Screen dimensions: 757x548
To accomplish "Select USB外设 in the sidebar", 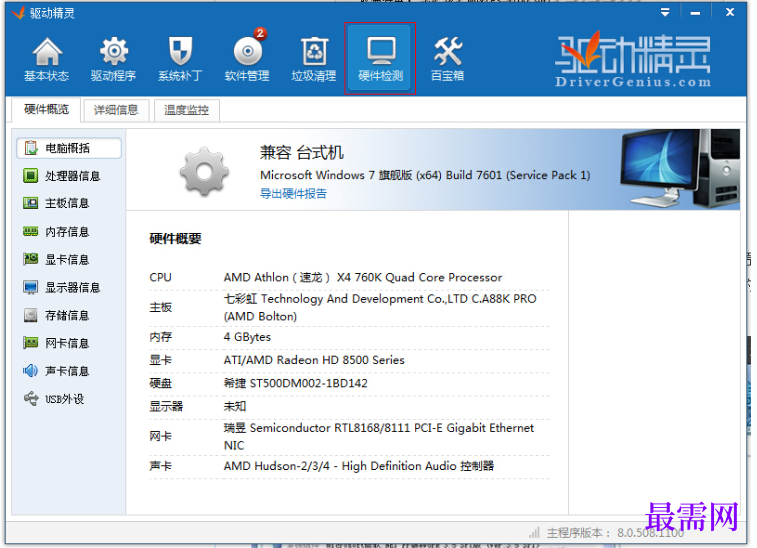I will click(x=54, y=399).
